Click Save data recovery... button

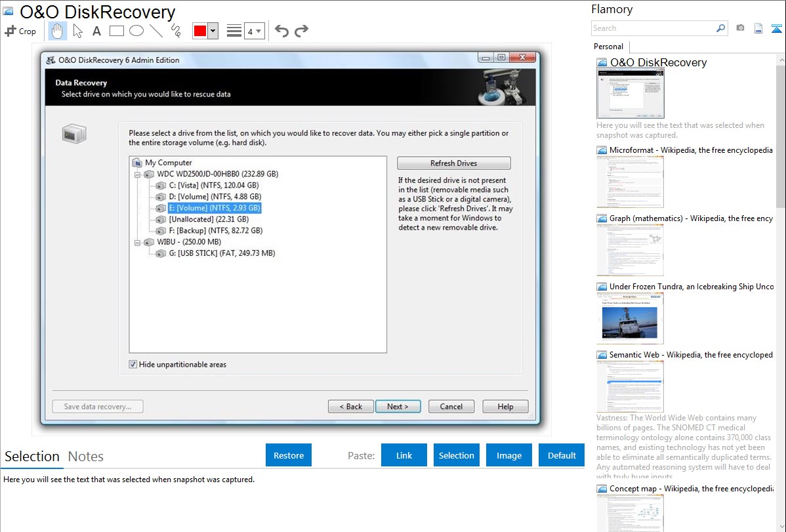[98, 407]
